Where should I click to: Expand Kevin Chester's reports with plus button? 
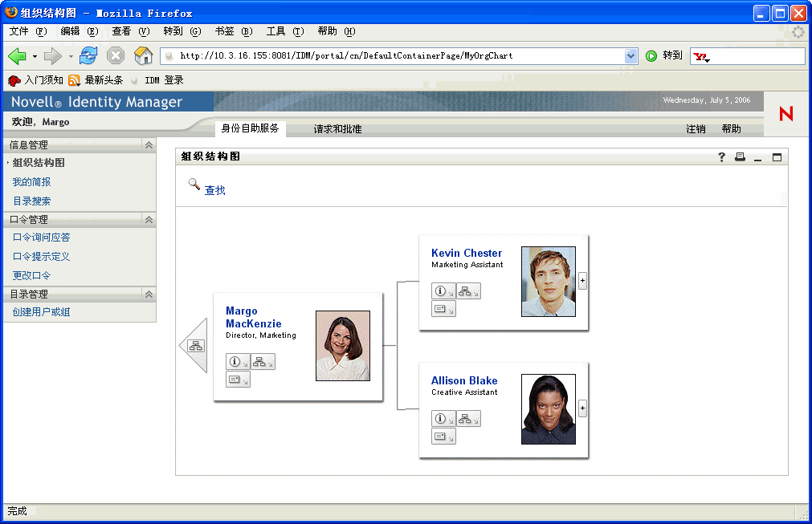coord(582,280)
